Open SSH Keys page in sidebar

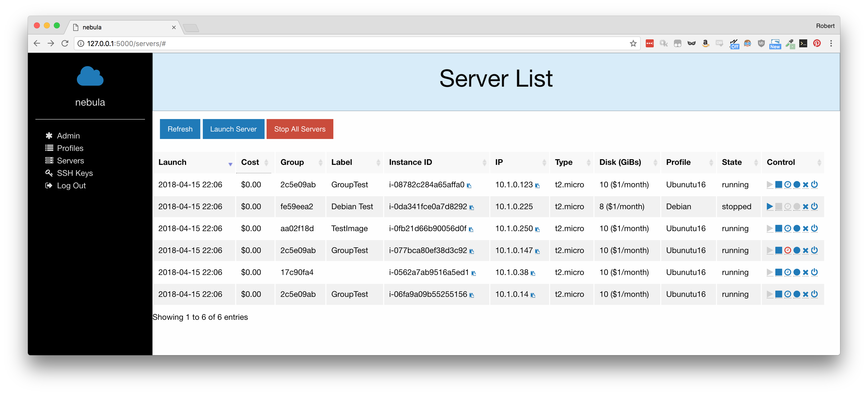[x=75, y=173]
